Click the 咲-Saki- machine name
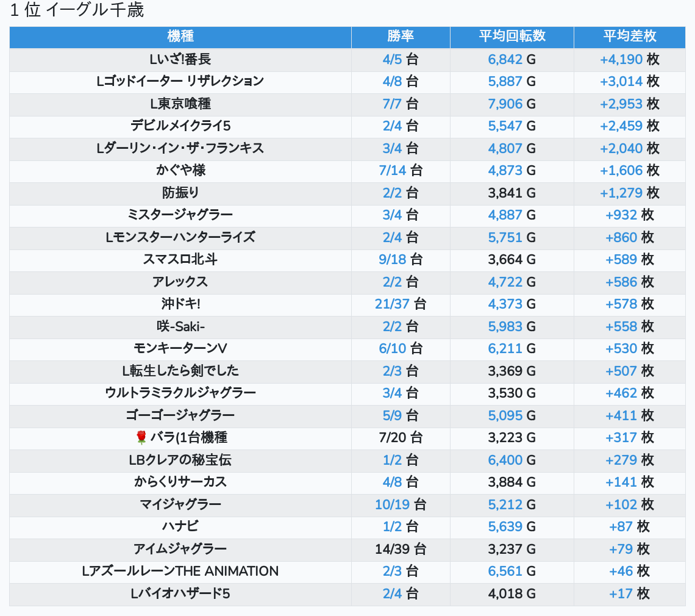This screenshot has width=695, height=616. (180, 326)
